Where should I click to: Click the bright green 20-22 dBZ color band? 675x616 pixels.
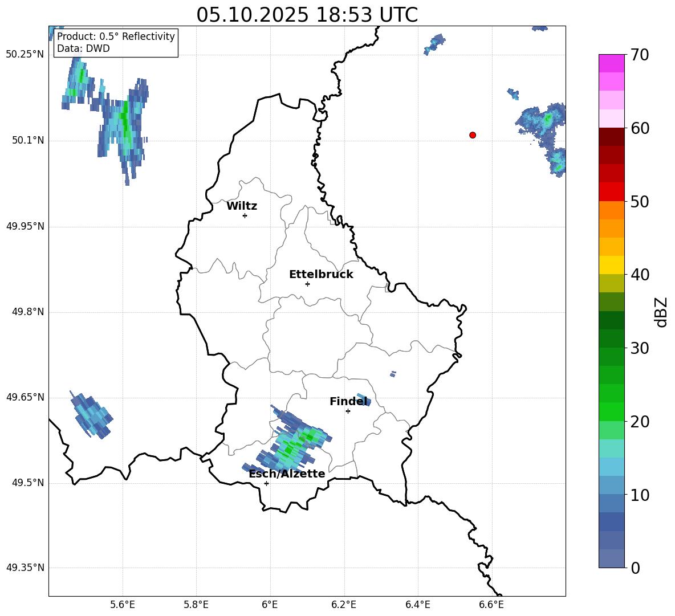(x=611, y=411)
